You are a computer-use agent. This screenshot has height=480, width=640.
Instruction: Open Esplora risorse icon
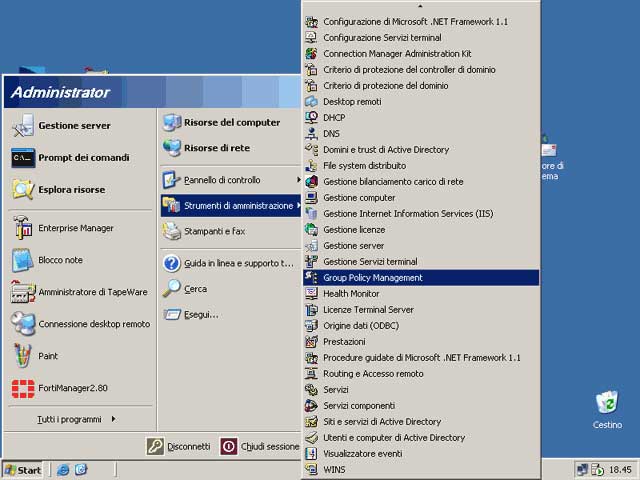[x=23, y=190]
